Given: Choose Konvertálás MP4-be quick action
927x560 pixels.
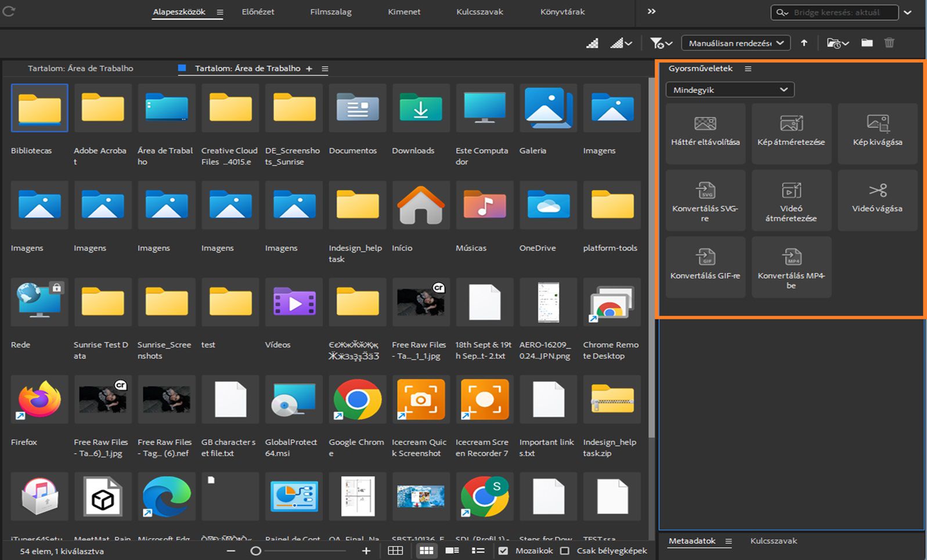Looking at the screenshot, I should [x=791, y=267].
